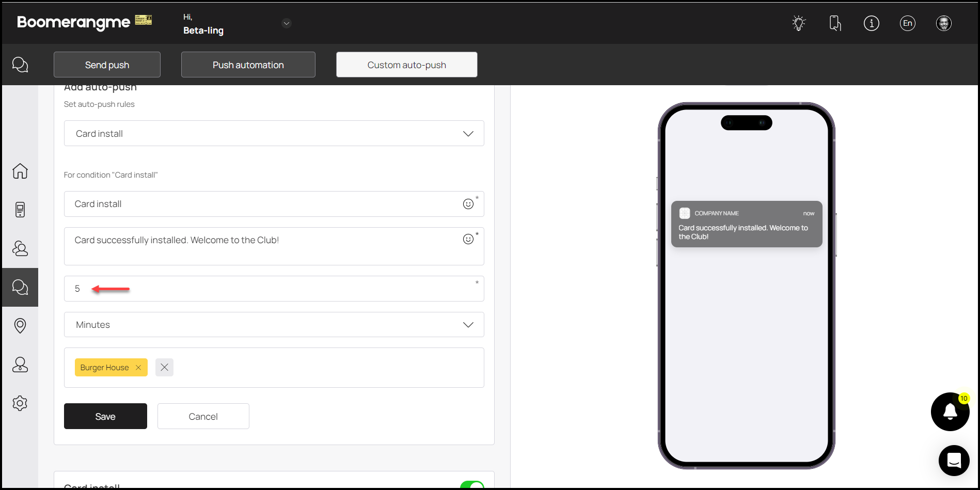Toggle the Card install auto-push switch
The width and height of the screenshot is (980, 490).
471,485
